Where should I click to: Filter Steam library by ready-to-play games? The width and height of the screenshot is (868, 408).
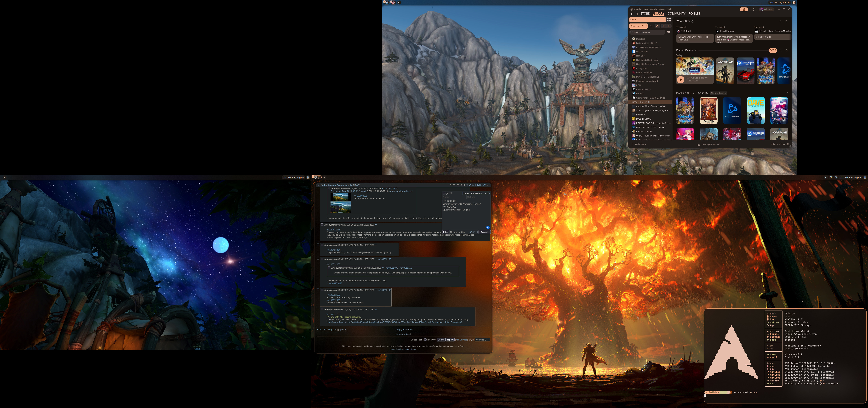pyautogui.click(x=669, y=26)
